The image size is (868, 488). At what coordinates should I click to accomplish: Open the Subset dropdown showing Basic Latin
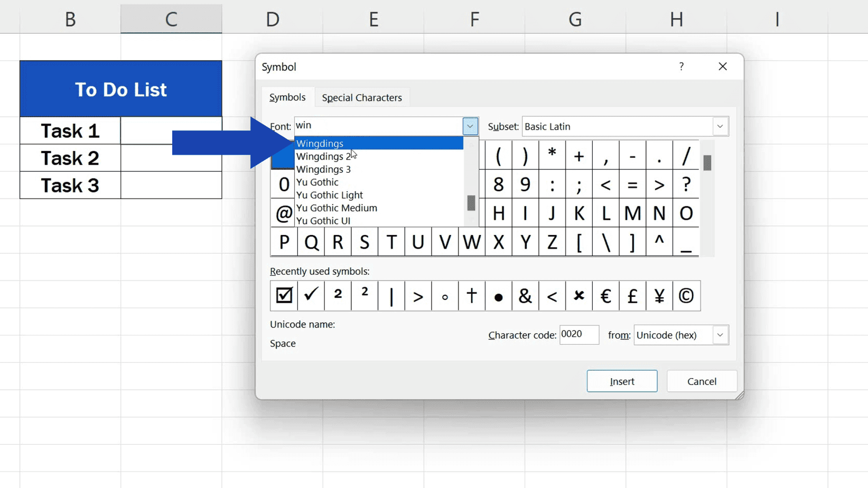720,126
